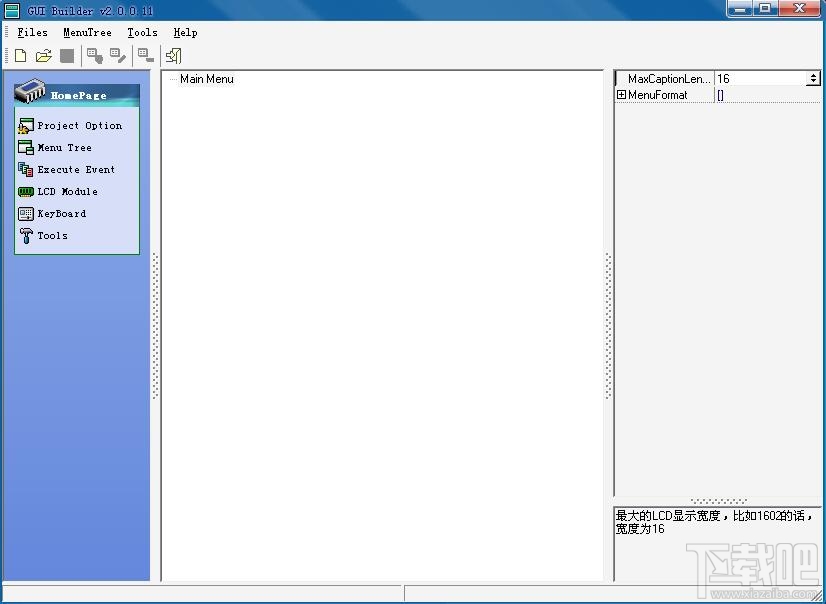Click the hammer Tools sidebar icon

point(25,235)
